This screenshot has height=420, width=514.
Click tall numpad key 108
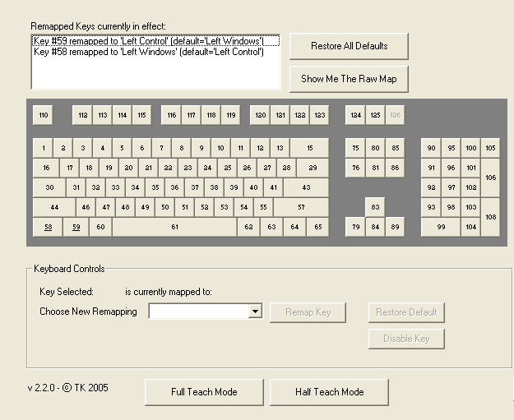pyautogui.click(x=491, y=217)
